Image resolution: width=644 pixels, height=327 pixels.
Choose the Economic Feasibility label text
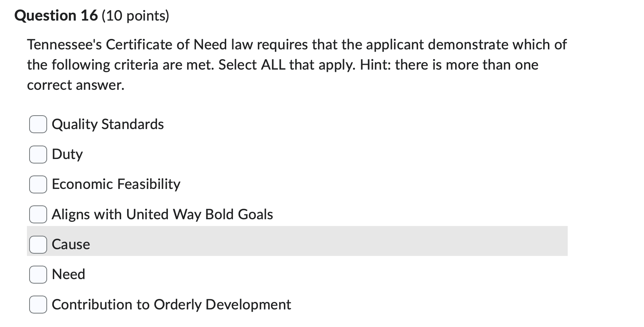116,184
